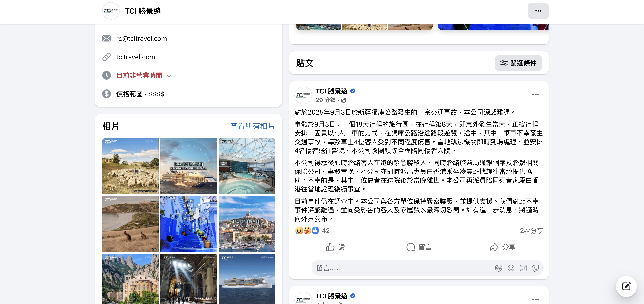This screenshot has width=644, height=304.
Task: Open 篩選條件 post filter
Action: (518, 63)
